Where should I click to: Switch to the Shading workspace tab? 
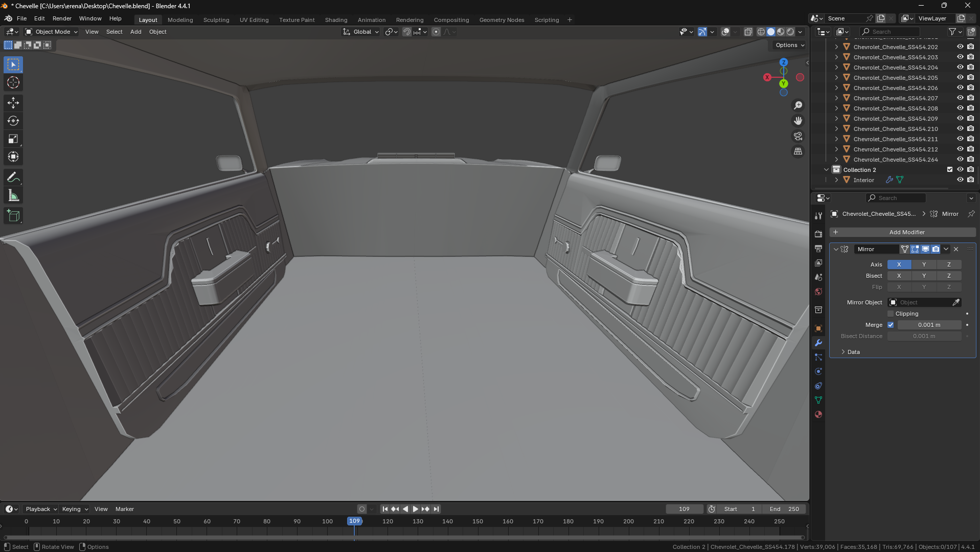(336, 20)
